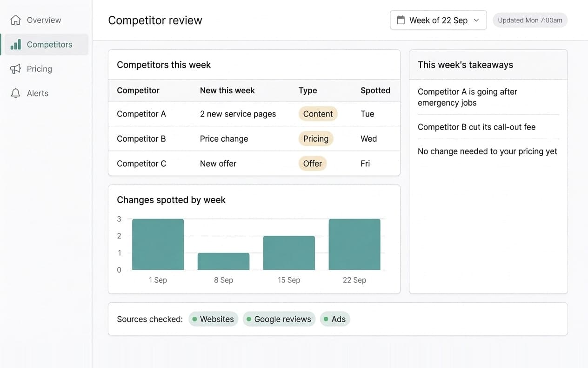Click the Pricing megaphone icon

point(16,69)
